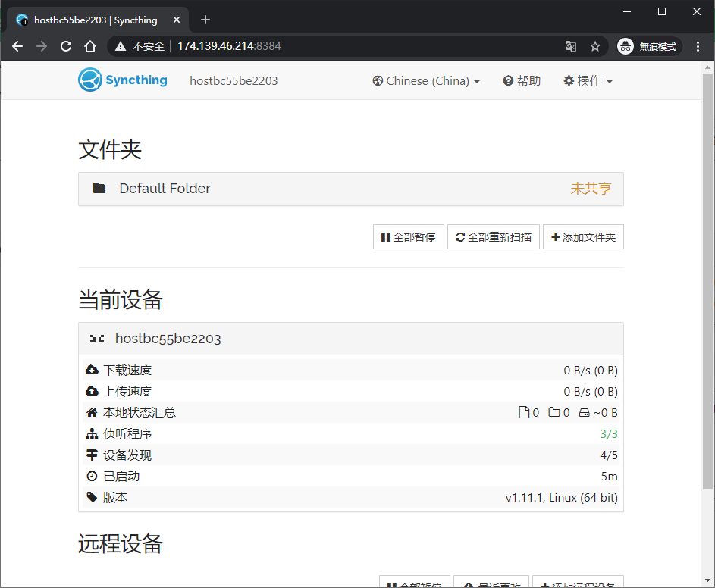Screen dimensions: 715x588
Task: Open the 帮助 help link
Action: point(522,80)
